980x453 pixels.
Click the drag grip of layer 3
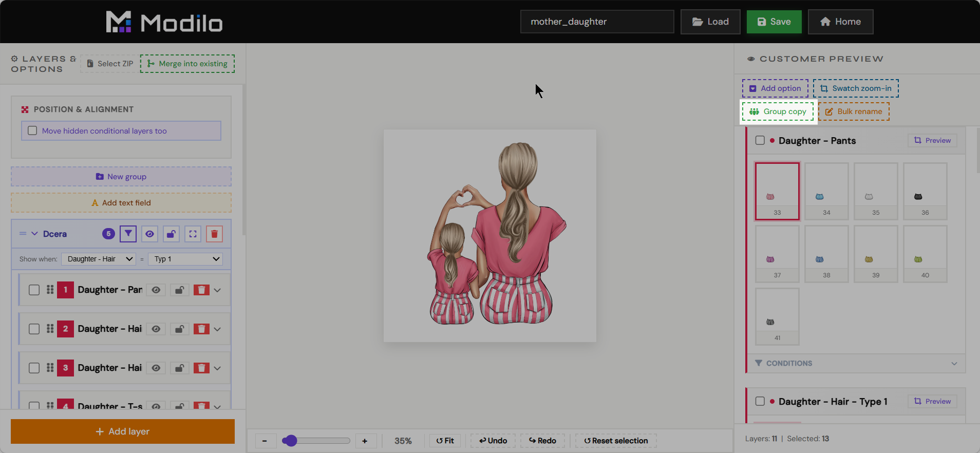pyautogui.click(x=50, y=368)
